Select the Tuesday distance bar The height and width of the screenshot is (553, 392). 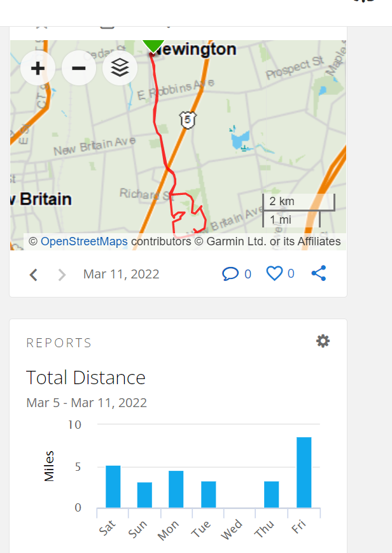click(209, 494)
